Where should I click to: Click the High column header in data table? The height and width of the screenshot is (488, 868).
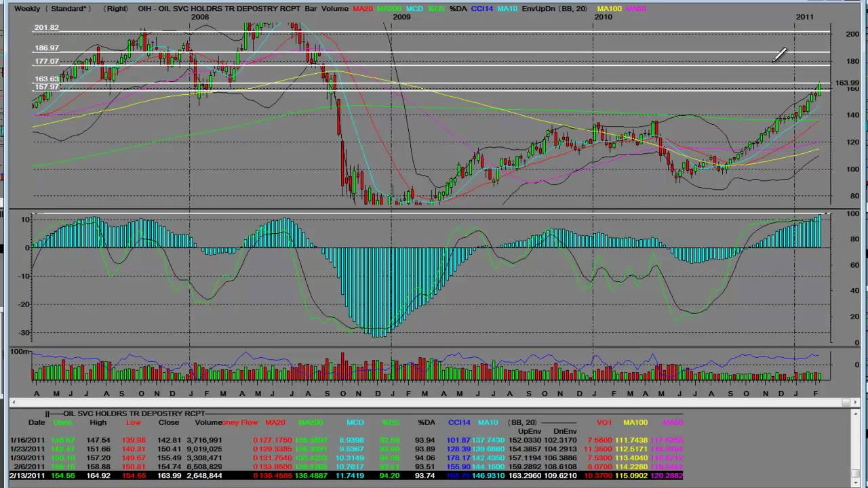click(x=98, y=422)
